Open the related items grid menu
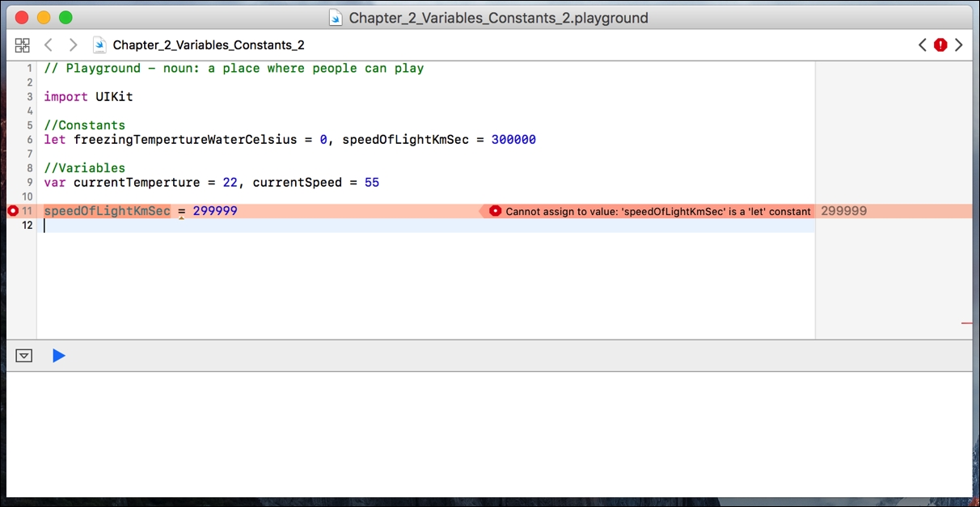This screenshot has width=980, height=507. 22,45
